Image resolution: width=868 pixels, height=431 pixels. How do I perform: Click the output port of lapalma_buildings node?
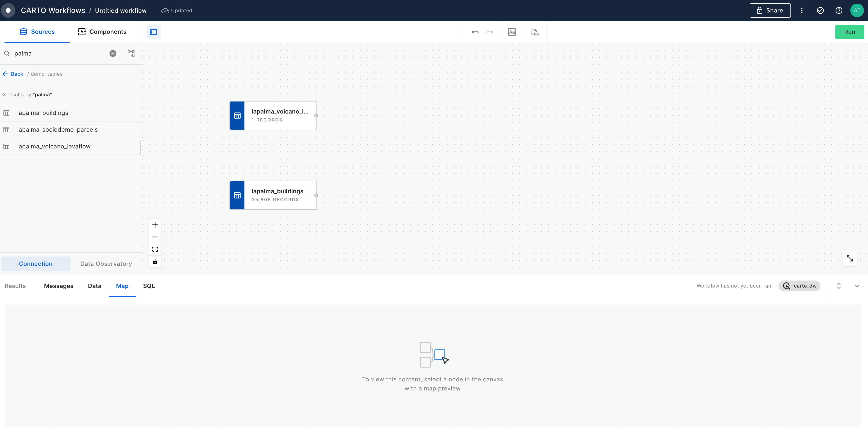click(x=316, y=195)
